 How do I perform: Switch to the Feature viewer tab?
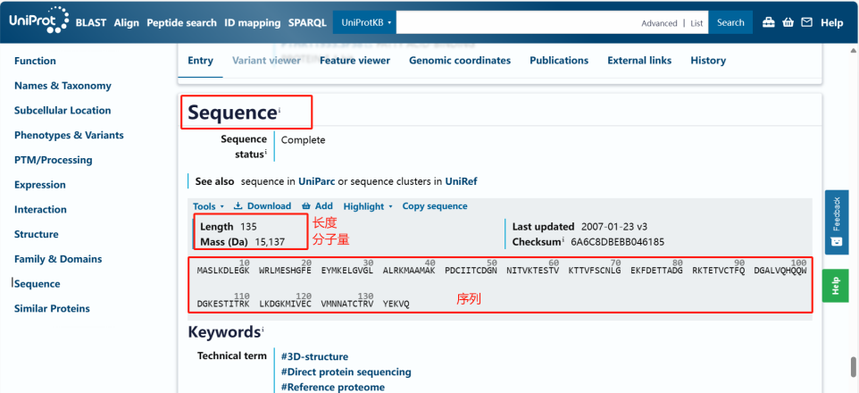355,60
